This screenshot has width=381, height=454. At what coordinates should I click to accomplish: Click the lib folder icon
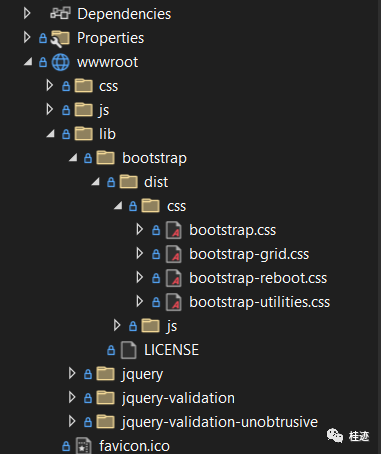point(83,134)
